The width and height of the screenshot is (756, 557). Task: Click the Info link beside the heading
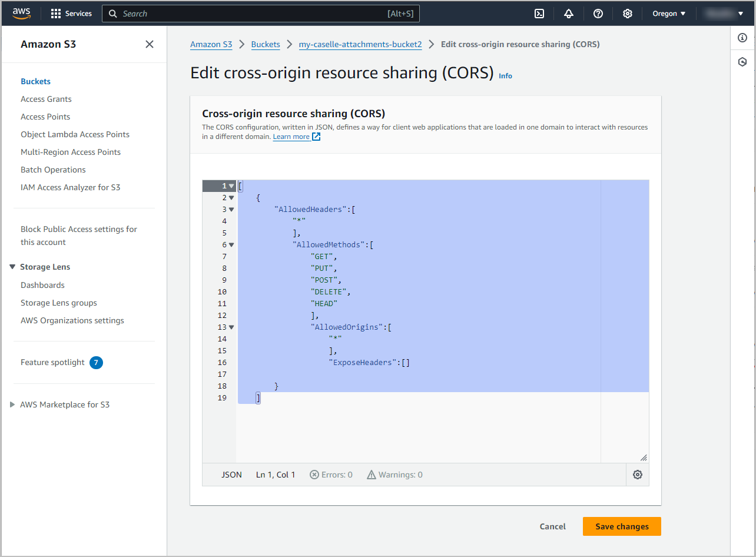pyautogui.click(x=505, y=76)
